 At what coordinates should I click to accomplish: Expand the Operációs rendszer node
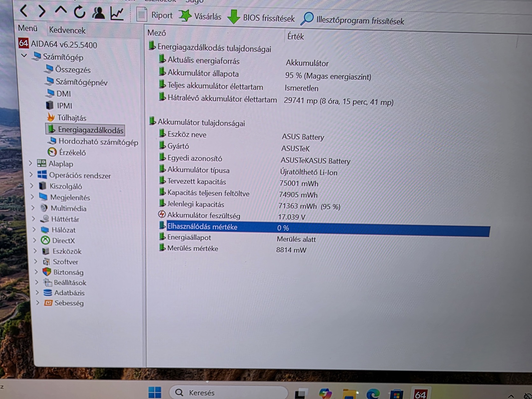click(31, 175)
